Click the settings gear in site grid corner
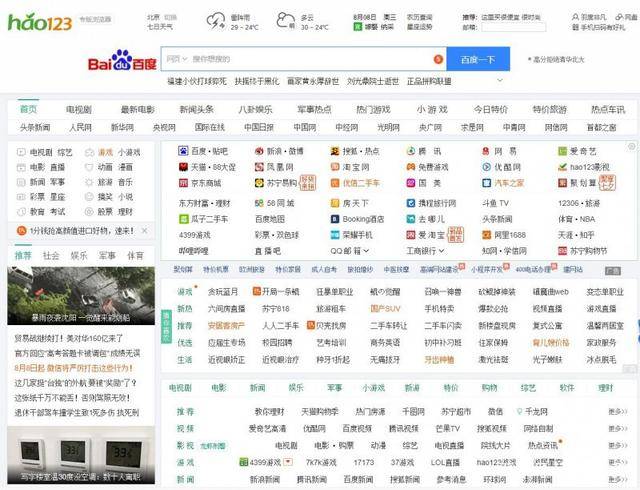 click(x=631, y=146)
